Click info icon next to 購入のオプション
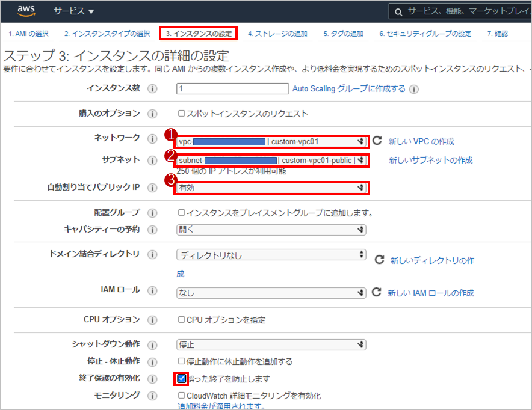 (152, 114)
